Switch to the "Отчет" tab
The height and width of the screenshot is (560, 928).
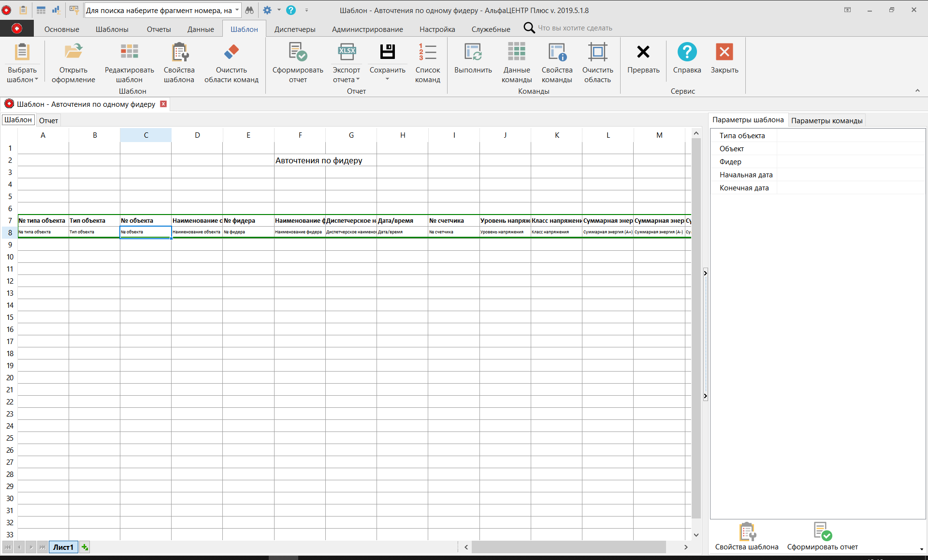coord(48,120)
